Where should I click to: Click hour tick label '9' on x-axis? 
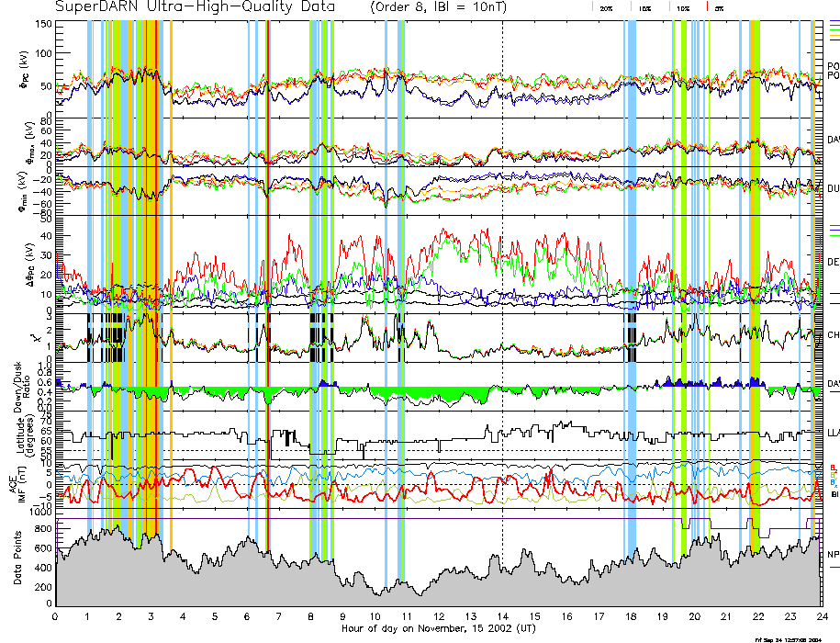[x=342, y=616]
